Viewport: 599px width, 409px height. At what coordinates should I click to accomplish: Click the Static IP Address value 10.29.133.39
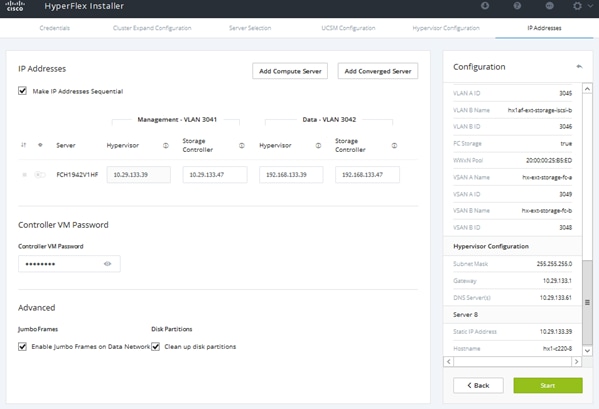pos(556,331)
